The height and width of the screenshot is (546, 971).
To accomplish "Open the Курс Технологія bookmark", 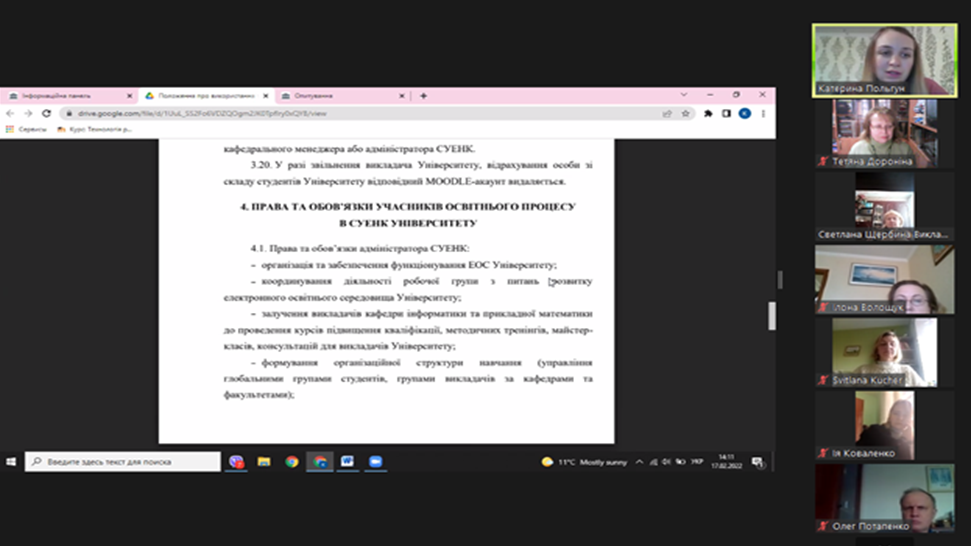I will point(94,129).
